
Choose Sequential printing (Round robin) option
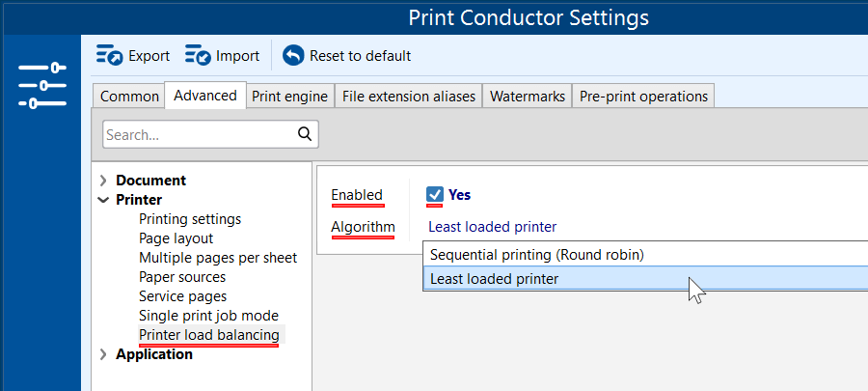click(536, 255)
